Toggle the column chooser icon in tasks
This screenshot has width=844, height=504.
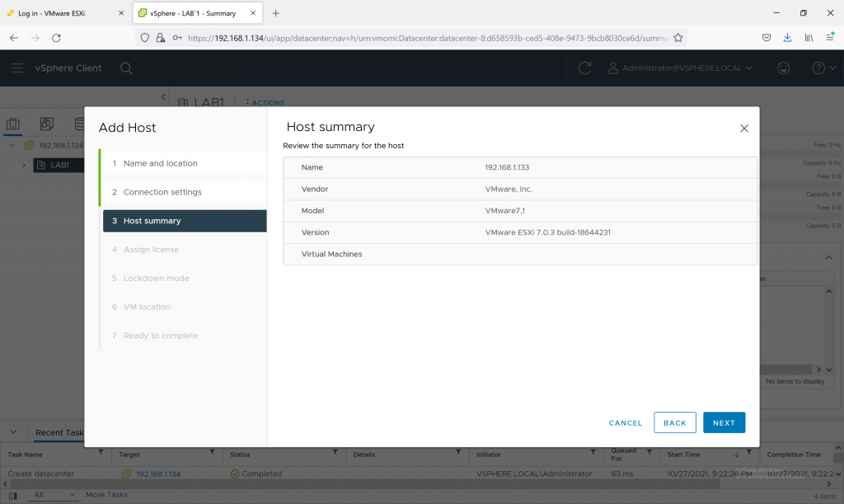pyautogui.click(x=13, y=496)
